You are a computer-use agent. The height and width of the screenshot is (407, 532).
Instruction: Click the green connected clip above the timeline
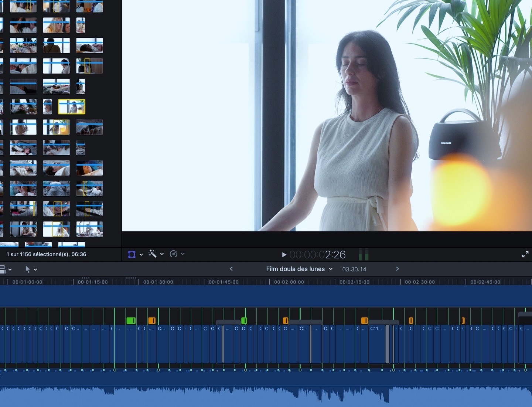point(131,320)
